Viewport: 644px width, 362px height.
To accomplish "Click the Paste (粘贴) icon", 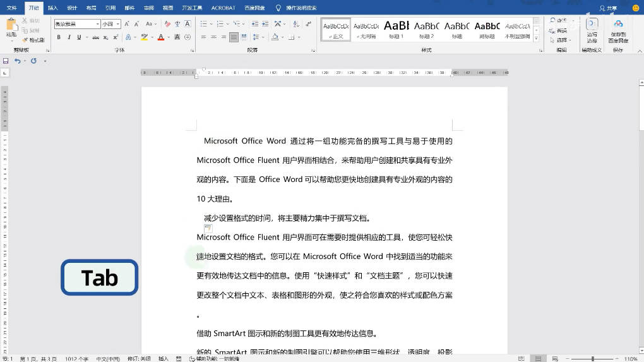I will pyautogui.click(x=11, y=26).
